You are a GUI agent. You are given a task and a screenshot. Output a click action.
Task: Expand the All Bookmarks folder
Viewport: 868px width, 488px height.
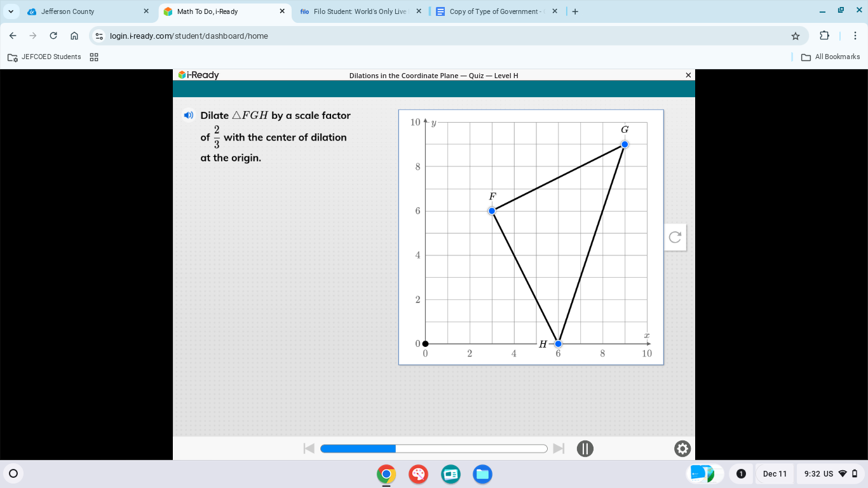click(x=832, y=57)
